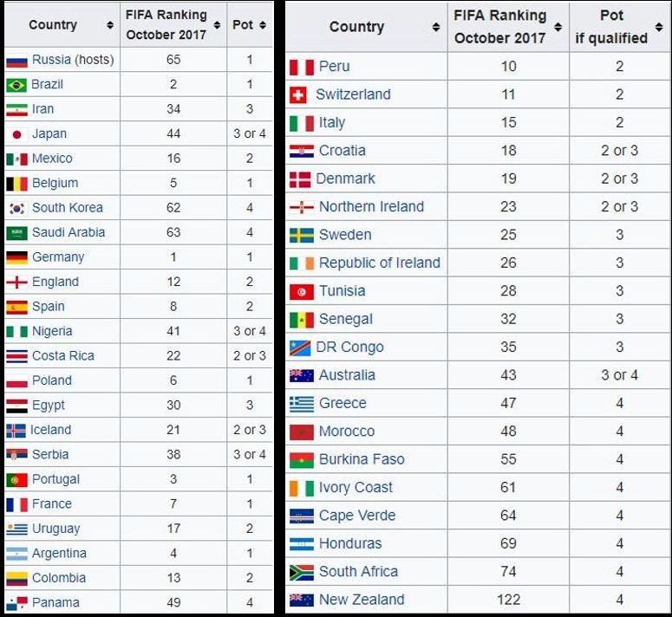This screenshot has width=672, height=617.
Task: Click the Germany flag icon
Action: pyautogui.click(x=16, y=257)
